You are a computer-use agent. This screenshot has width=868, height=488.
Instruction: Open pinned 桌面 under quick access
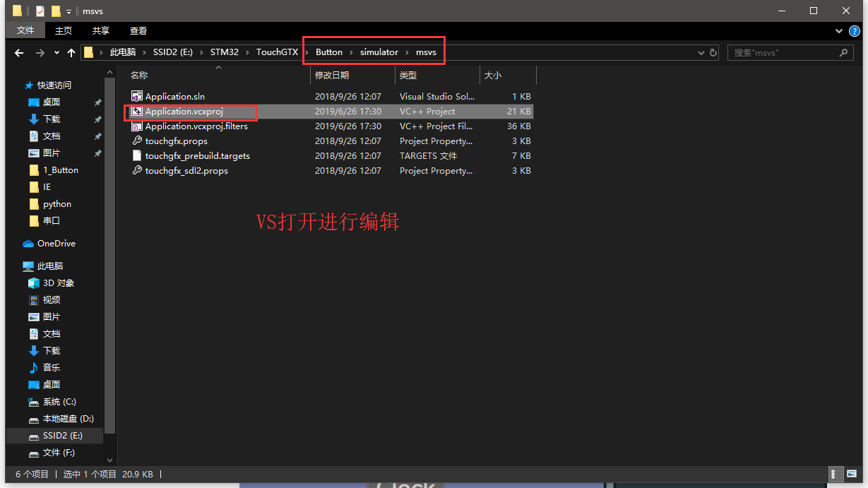tap(52, 102)
